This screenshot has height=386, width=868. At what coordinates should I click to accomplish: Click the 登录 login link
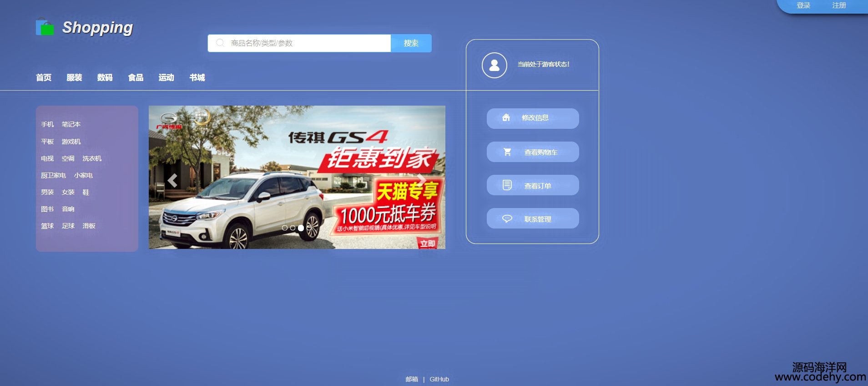click(803, 5)
